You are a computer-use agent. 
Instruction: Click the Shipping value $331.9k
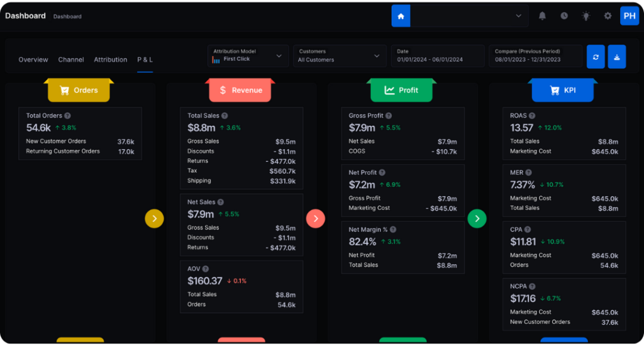282,181
